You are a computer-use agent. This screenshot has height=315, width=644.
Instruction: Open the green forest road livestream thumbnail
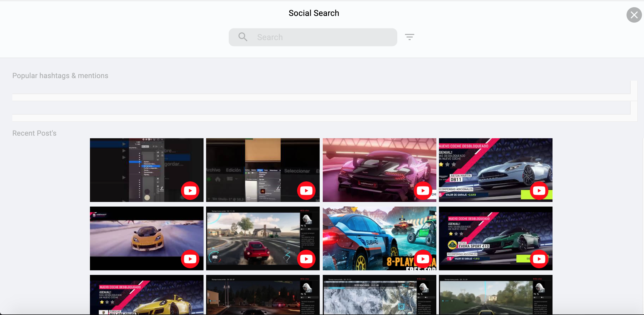496,295
